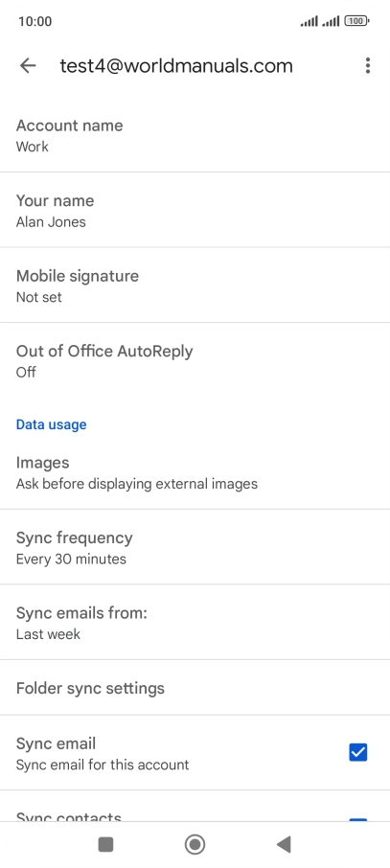This screenshot has width=390, height=868.
Task: Open the Images display preference
Action: point(195,472)
